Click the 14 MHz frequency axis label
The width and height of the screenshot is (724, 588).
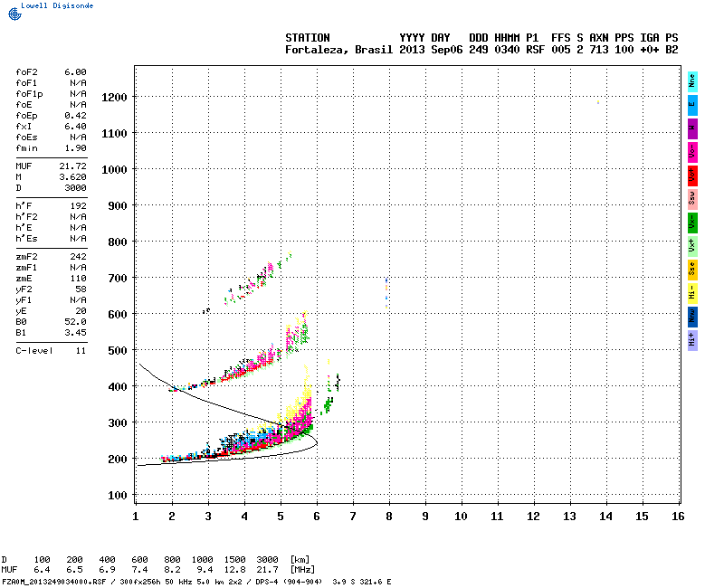point(605,517)
